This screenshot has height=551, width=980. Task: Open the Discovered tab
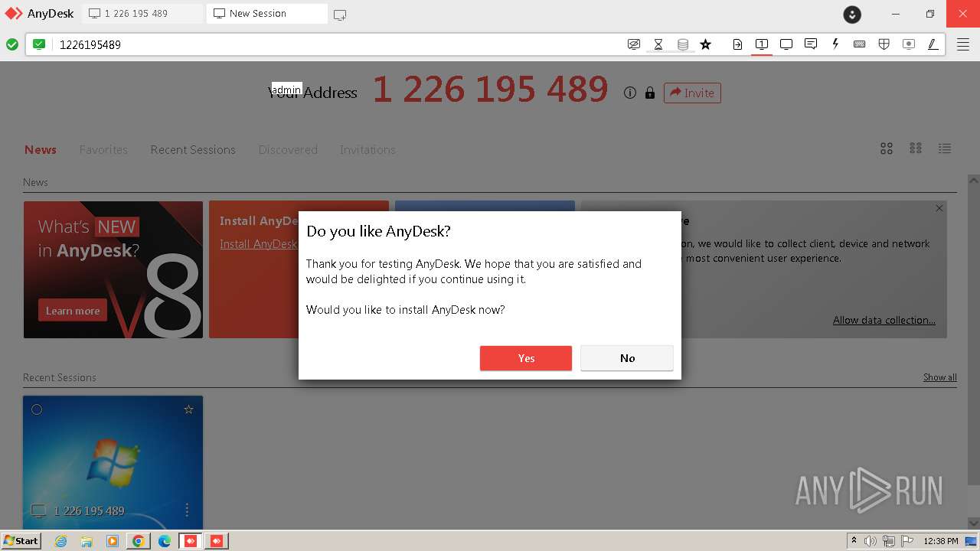pos(288,149)
